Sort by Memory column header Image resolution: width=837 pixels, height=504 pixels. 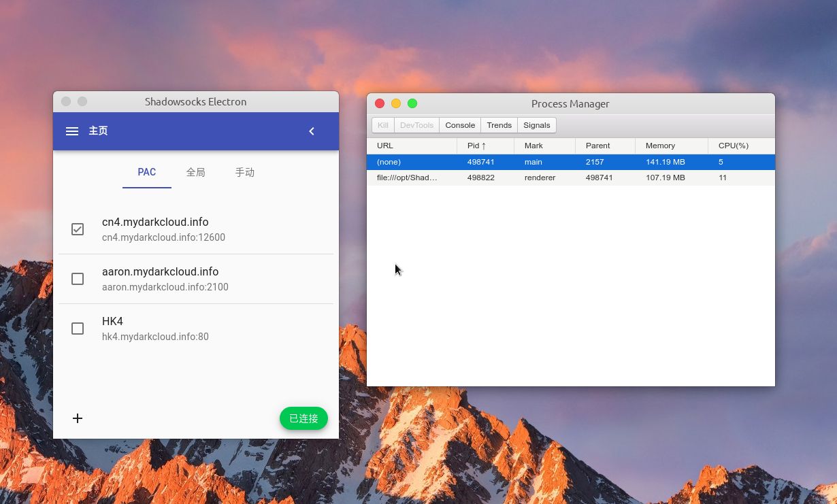(x=660, y=146)
